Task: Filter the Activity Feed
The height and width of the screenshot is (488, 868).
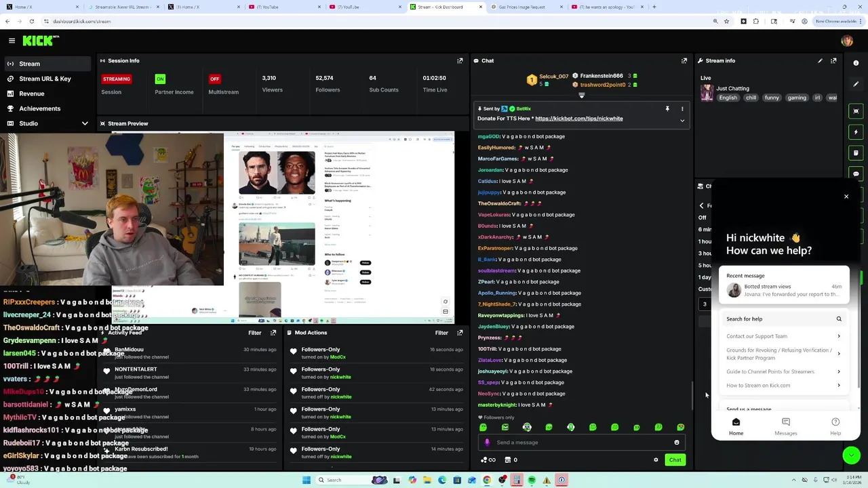Action: pos(254,333)
